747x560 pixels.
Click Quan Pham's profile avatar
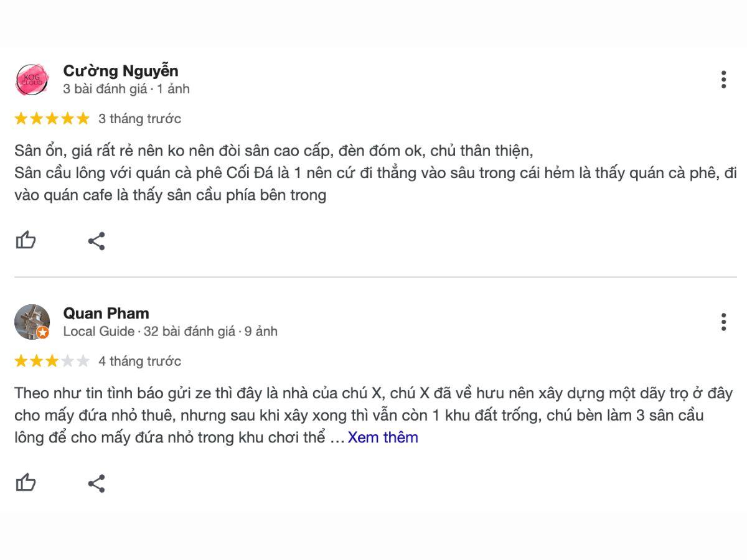[31, 321]
